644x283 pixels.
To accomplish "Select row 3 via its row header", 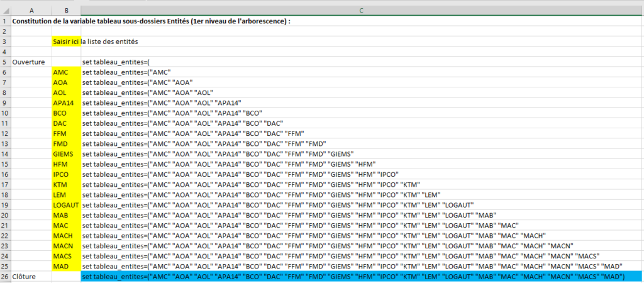I will pyautogui.click(x=5, y=42).
